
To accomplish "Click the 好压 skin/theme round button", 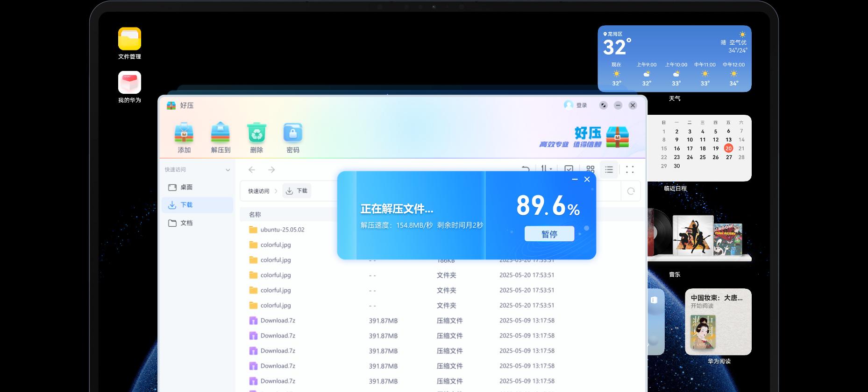I will tap(604, 105).
